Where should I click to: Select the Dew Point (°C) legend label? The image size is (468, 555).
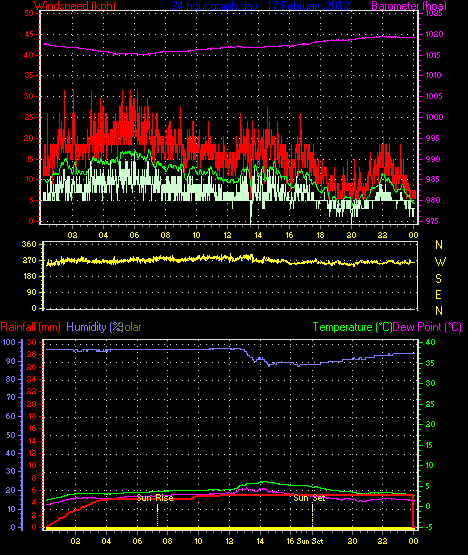[x=427, y=327]
